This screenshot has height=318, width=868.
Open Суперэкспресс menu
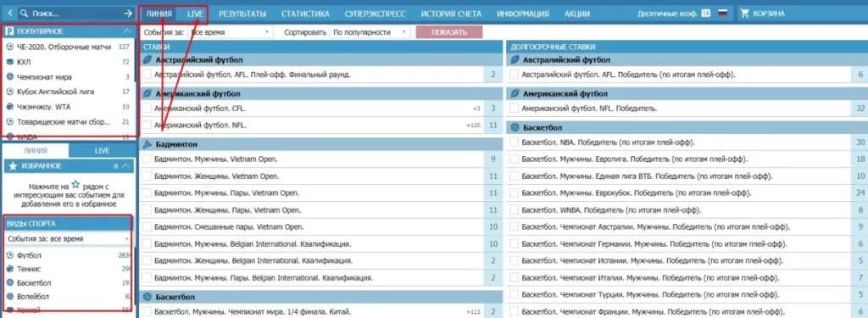375,14
